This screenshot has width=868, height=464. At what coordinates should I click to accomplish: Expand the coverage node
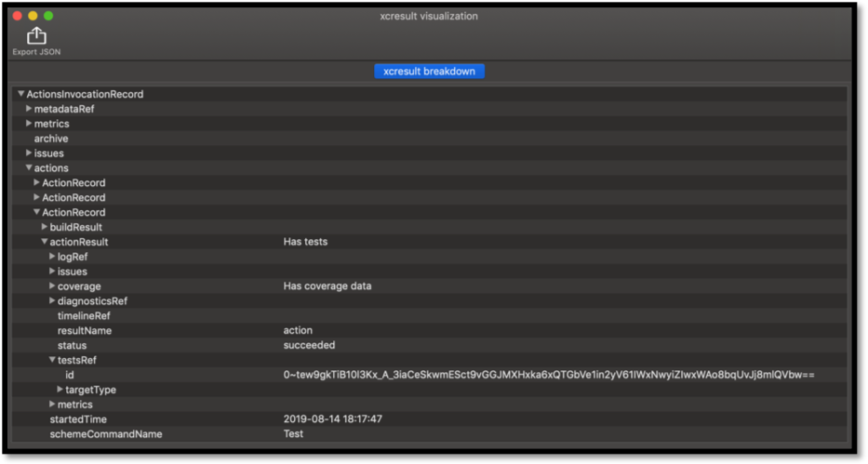point(52,286)
